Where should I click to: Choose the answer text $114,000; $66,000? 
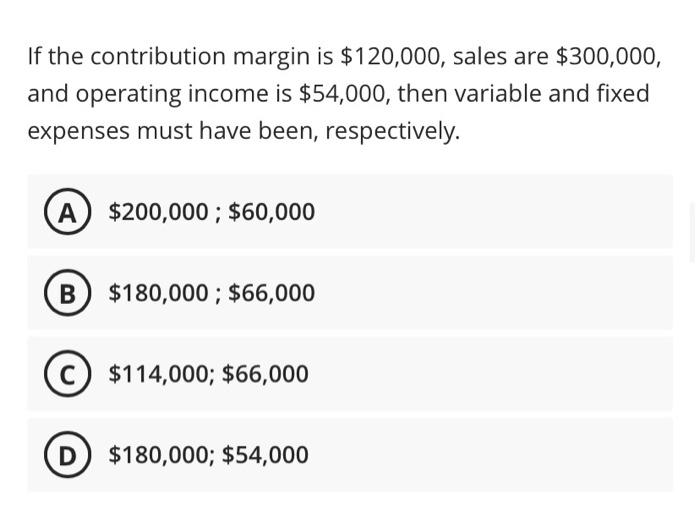[208, 374]
